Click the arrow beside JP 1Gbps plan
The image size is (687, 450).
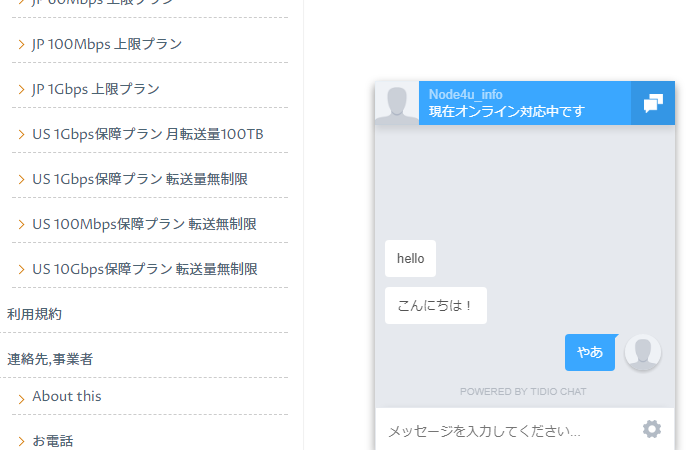click(21, 89)
